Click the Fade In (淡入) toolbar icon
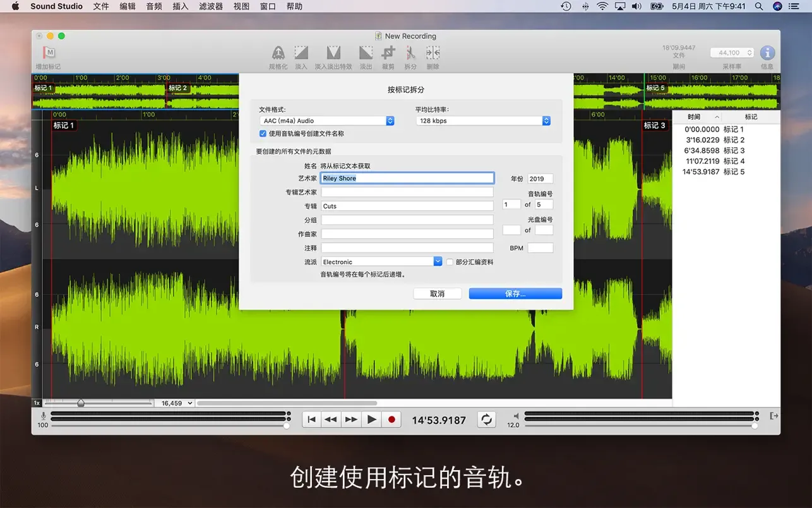The width and height of the screenshot is (812, 508). pos(301,53)
